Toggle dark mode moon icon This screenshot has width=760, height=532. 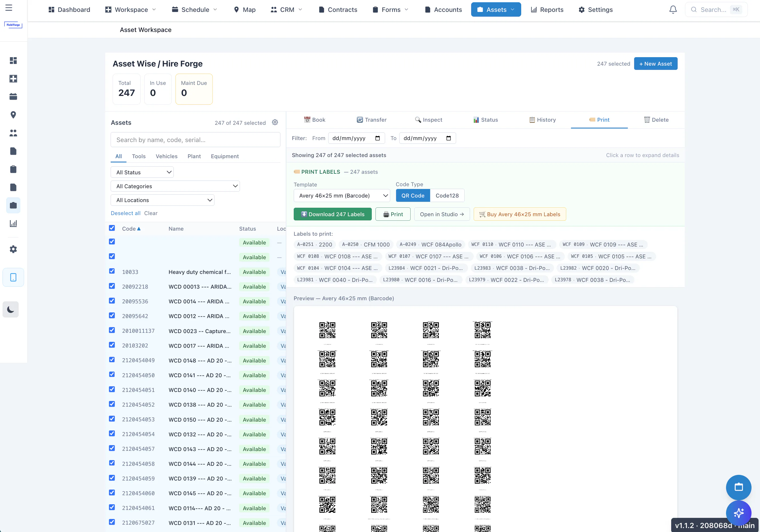pyautogui.click(x=10, y=310)
